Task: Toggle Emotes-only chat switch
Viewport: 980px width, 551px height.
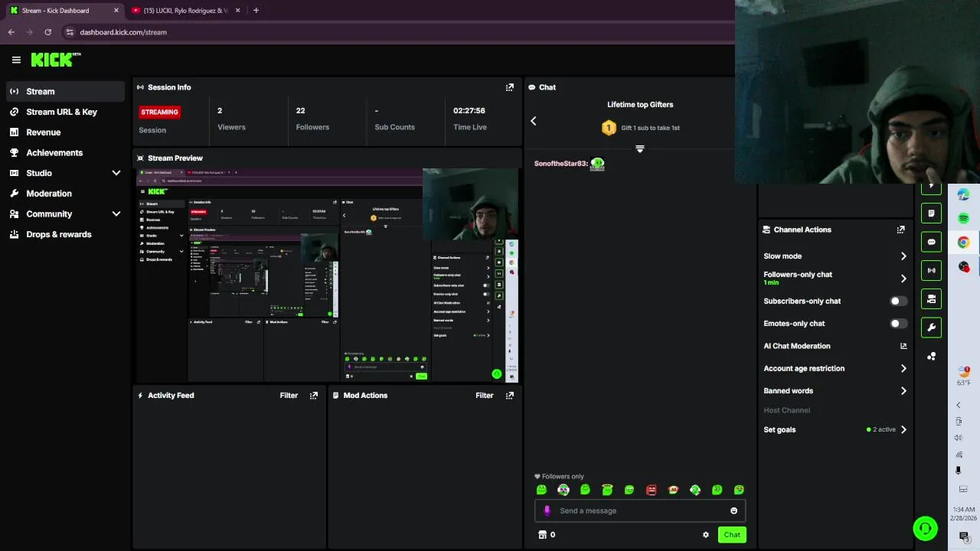Action: (898, 324)
